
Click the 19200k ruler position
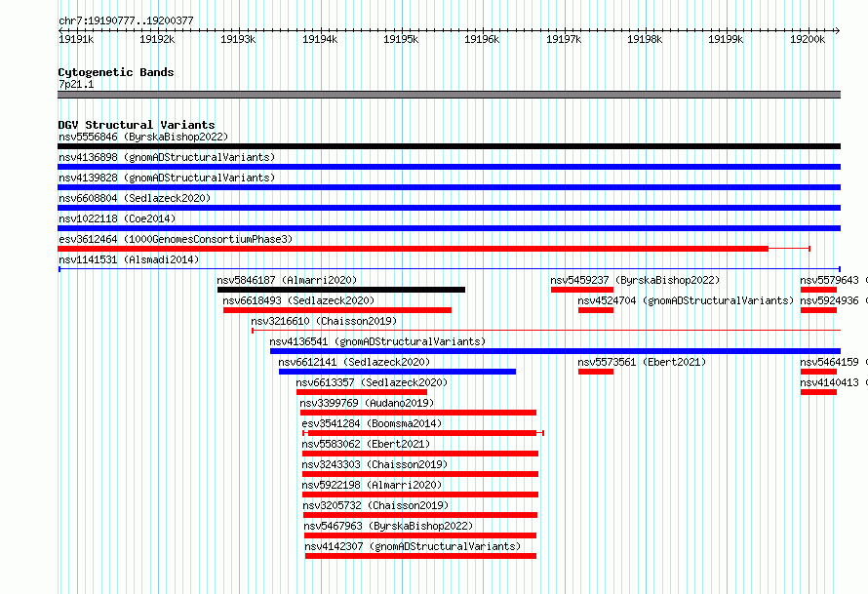coord(808,39)
